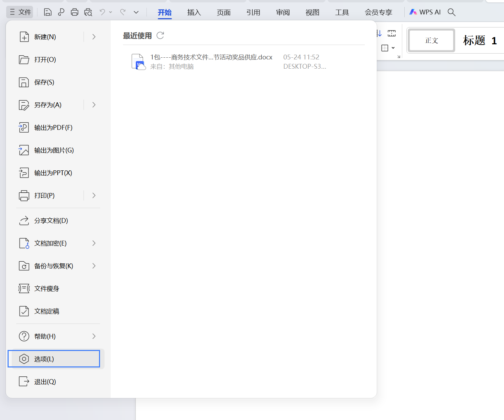The width and height of the screenshot is (504, 420).
Task: Click the 帮助(H) question mark icon
Action: pyautogui.click(x=24, y=336)
